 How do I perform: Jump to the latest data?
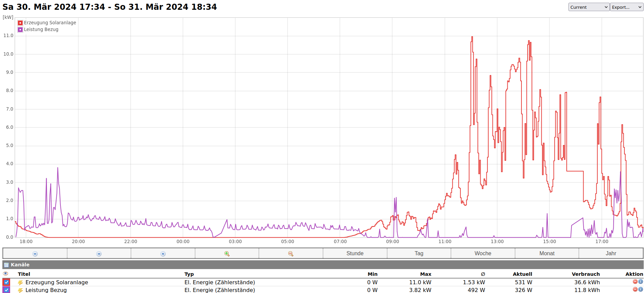pyautogui.click(x=163, y=254)
